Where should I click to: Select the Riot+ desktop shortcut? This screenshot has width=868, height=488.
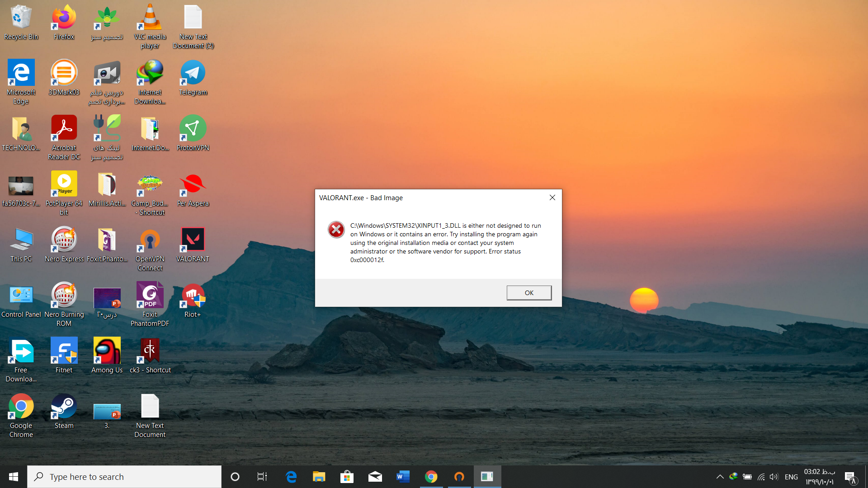193,296
